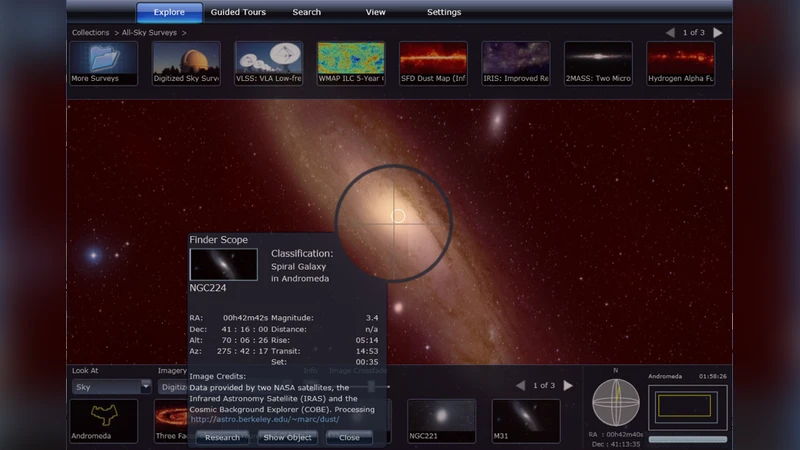800x450 pixels.
Task: Open the Look At Sky dropdown
Action: point(111,387)
